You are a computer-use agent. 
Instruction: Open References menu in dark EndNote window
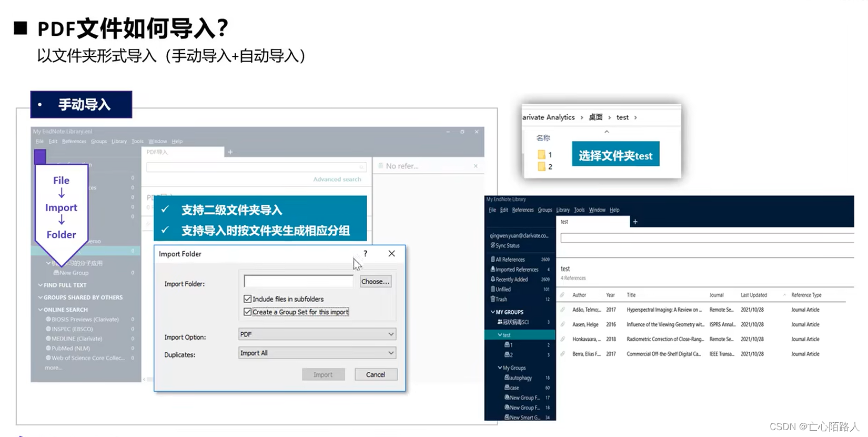click(523, 210)
